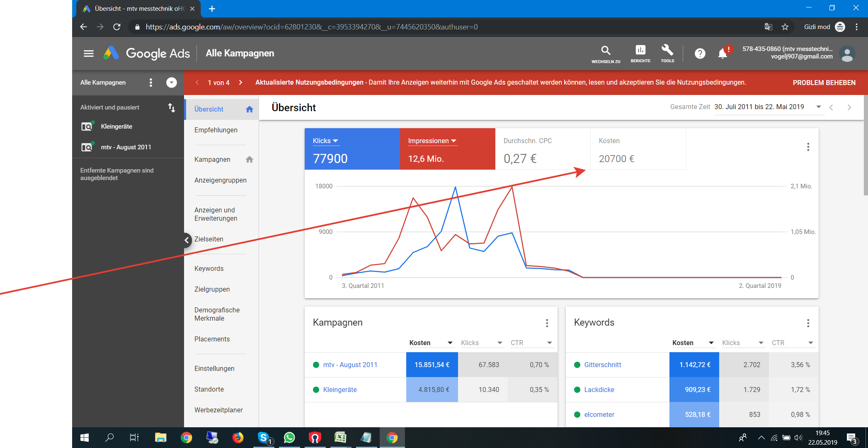Go to Empfehlungen in the navigation menu
Image resolution: width=868 pixels, height=448 pixels.
(x=216, y=130)
